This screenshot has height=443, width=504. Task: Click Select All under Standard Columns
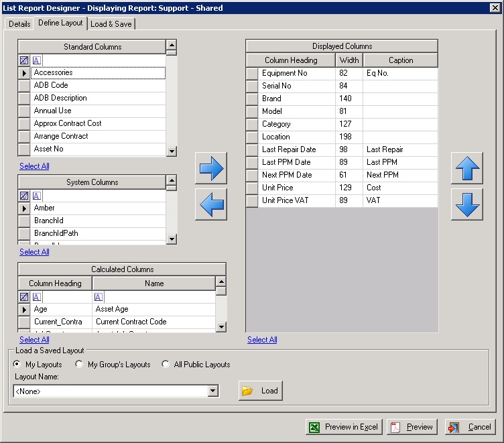[34, 166]
